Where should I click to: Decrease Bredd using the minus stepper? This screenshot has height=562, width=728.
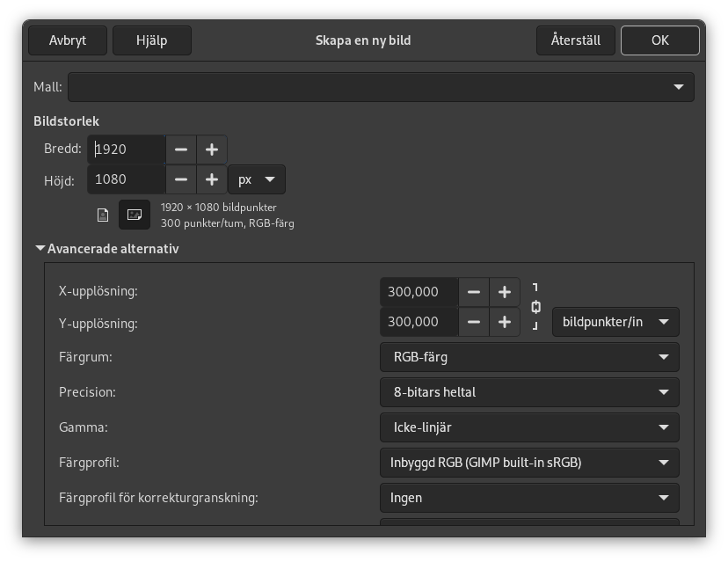[x=180, y=149]
